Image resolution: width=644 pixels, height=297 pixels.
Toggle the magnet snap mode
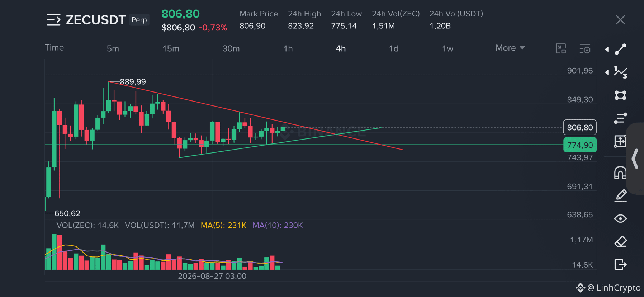(620, 173)
